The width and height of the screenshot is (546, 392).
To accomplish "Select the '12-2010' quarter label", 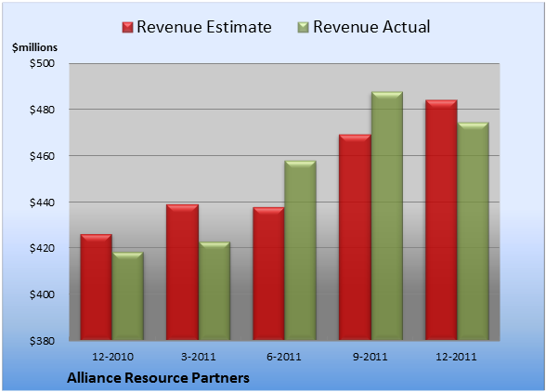I will click(x=112, y=357).
